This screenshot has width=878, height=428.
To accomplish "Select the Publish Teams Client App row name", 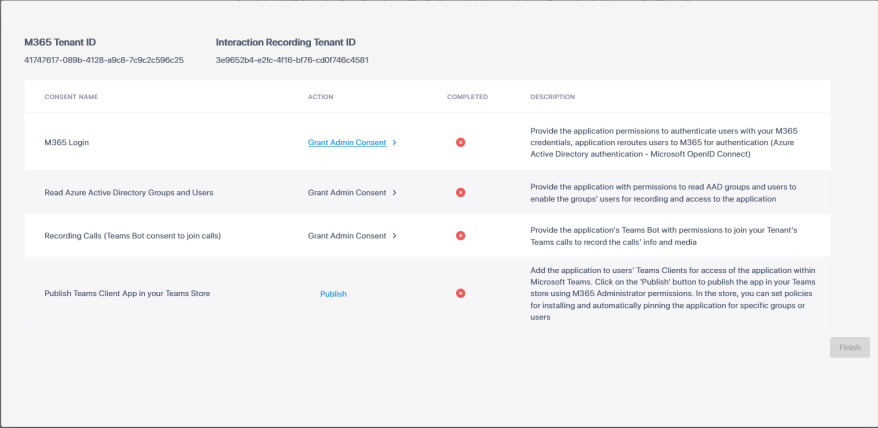I will (127, 294).
